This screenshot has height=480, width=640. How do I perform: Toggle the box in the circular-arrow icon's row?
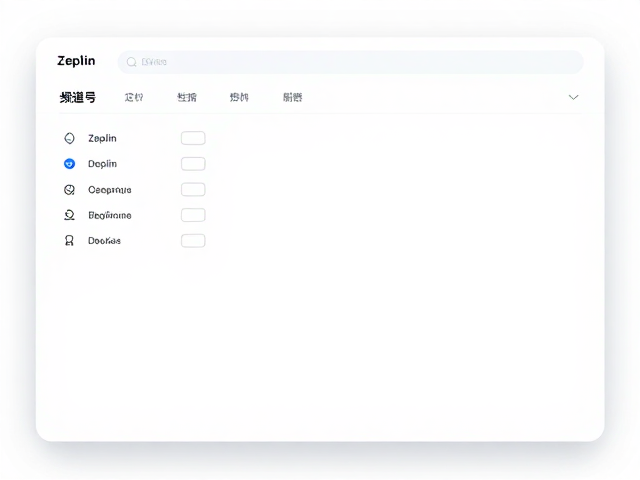click(x=193, y=215)
